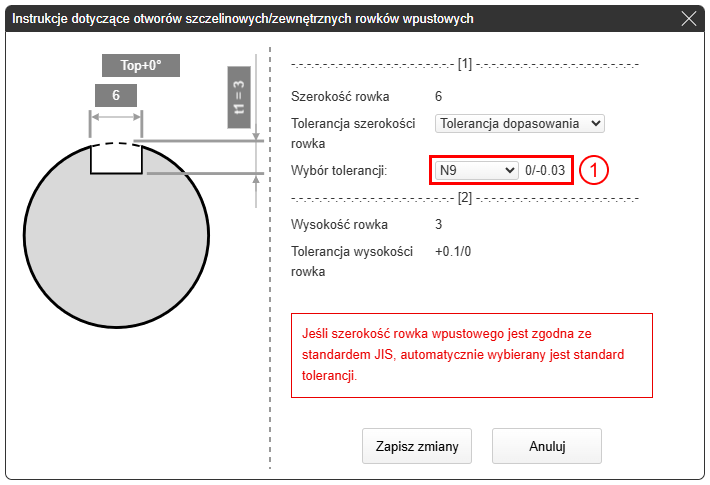The width and height of the screenshot is (710, 485).
Task: Click the red JIS standard warning box
Action: tap(471, 355)
